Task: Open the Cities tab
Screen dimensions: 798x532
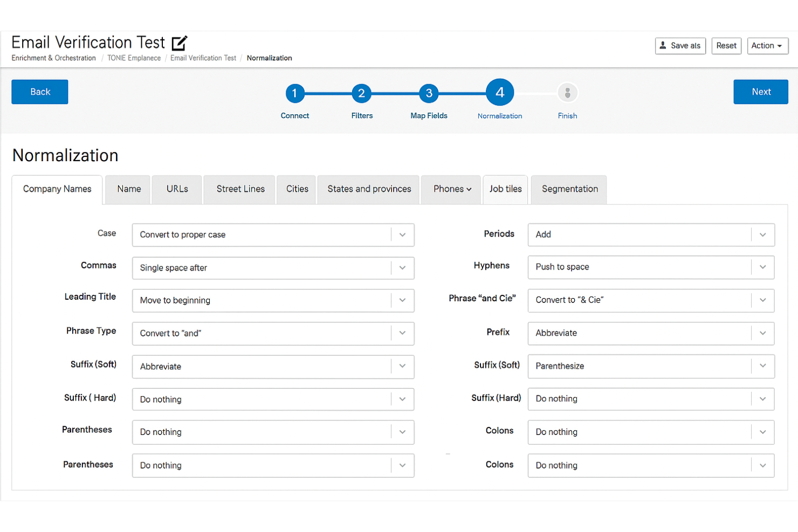Action: pyautogui.click(x=296, y=189)
